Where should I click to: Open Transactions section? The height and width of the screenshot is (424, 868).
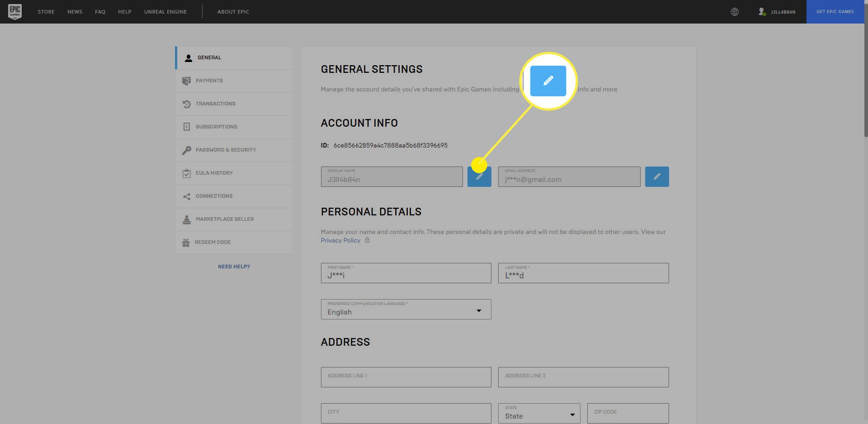(x=234, y=104)
